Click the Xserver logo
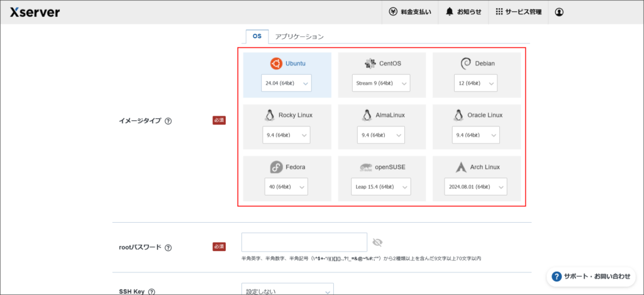This screenshot has width=644, height=295. click(x=35, y=12)
